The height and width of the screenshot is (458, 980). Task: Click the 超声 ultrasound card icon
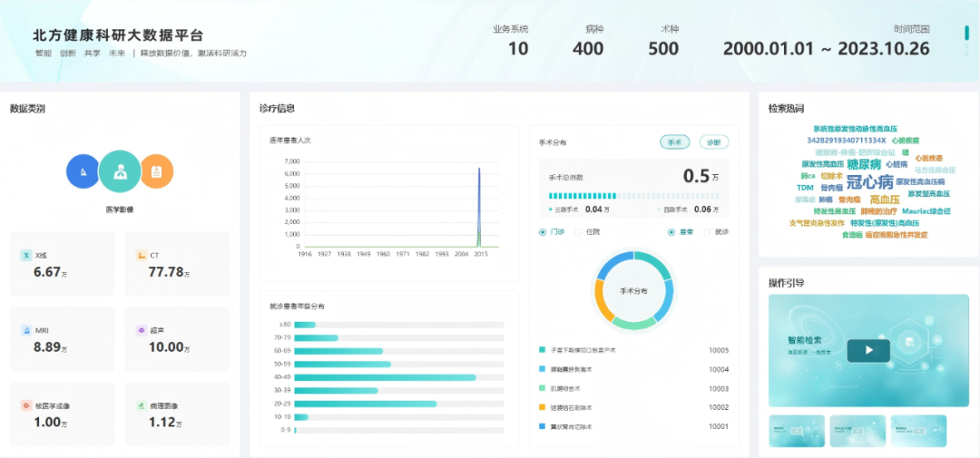point(141,331)
